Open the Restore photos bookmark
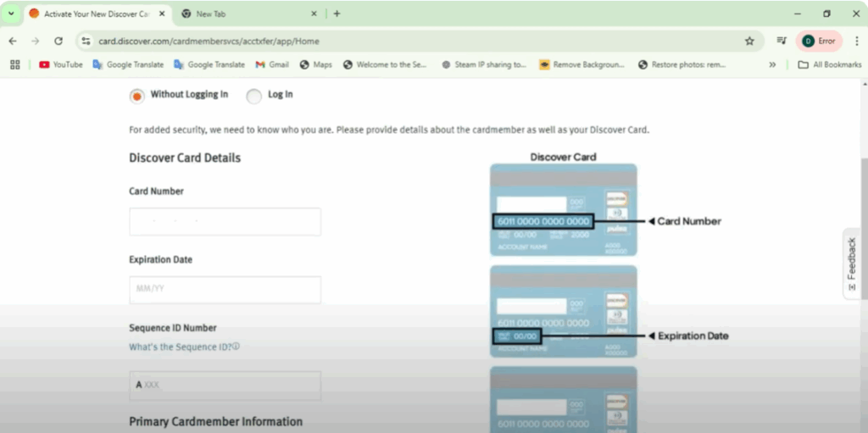This screenshot has width=868, height=433. (x=682, y=64)
